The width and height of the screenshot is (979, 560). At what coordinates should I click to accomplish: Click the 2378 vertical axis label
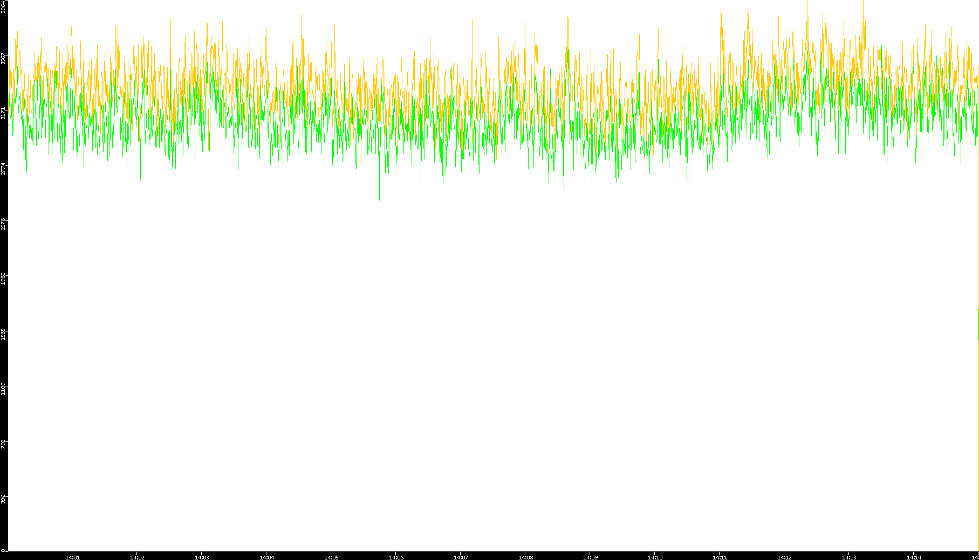(x=4, y=223)
